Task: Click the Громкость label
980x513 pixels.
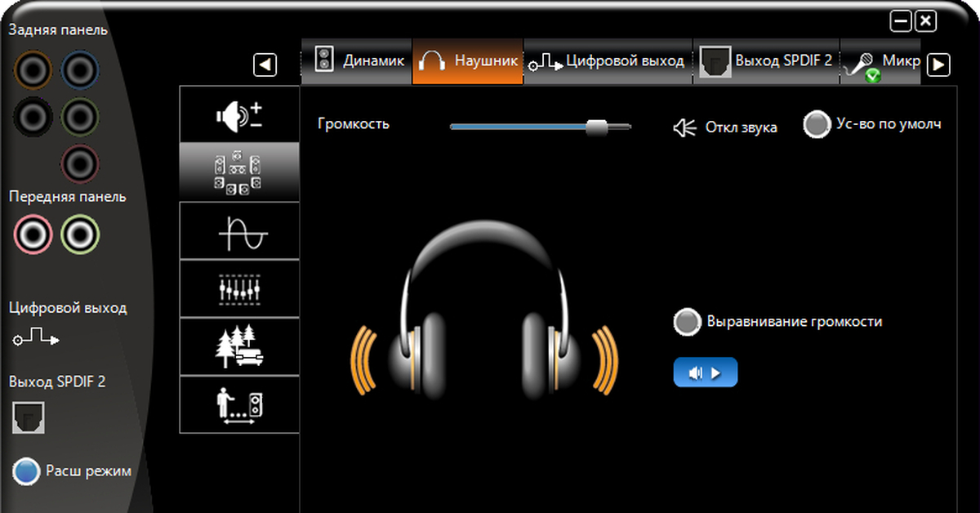Action: 354,124
